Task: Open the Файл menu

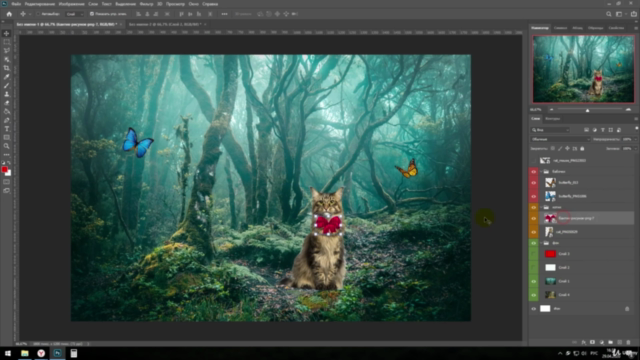Action: (x=16, y=4)
